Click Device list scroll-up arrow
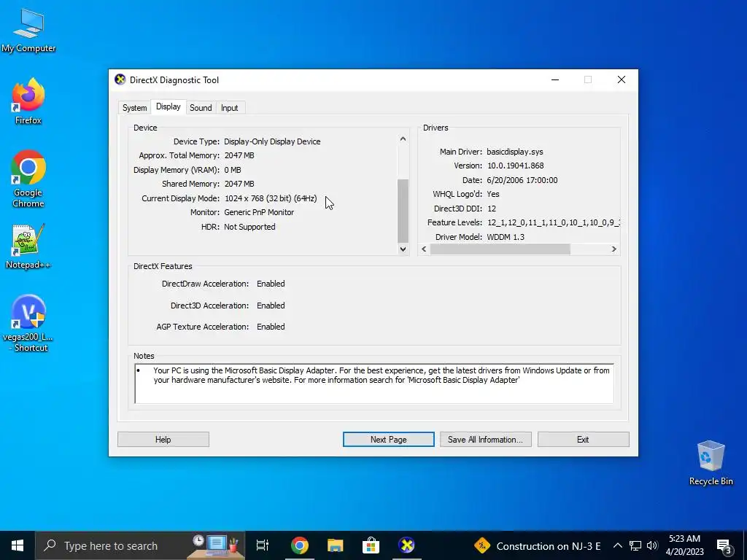The width and height of the screenshot is (747, 560). (x=403, y=139)
